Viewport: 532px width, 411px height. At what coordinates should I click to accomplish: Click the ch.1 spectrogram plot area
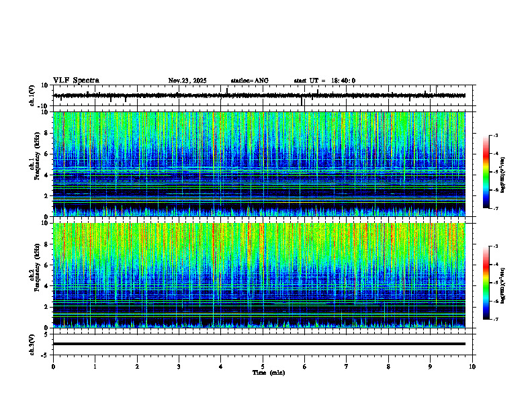pyautogui.click(x=259, y=164)
